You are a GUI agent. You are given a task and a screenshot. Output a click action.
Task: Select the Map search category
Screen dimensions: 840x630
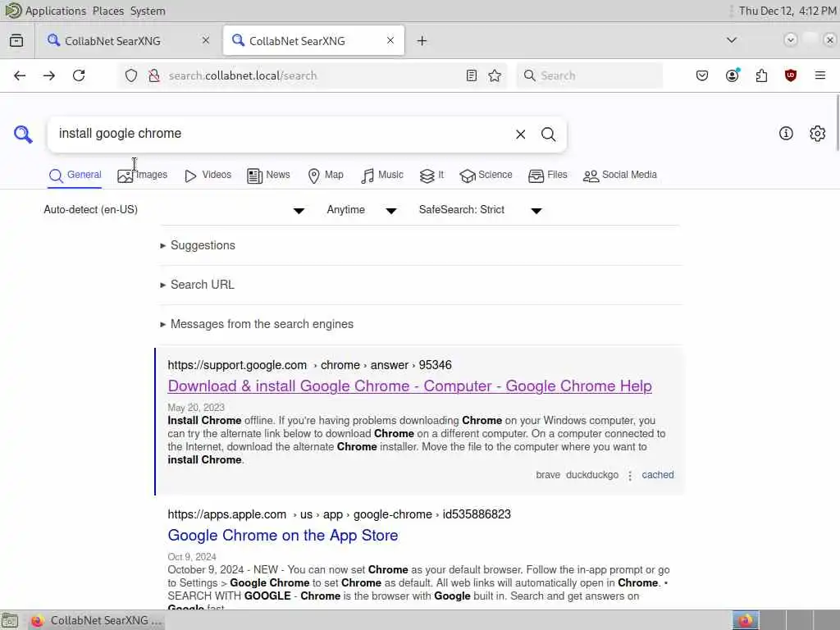pos(326,176)
